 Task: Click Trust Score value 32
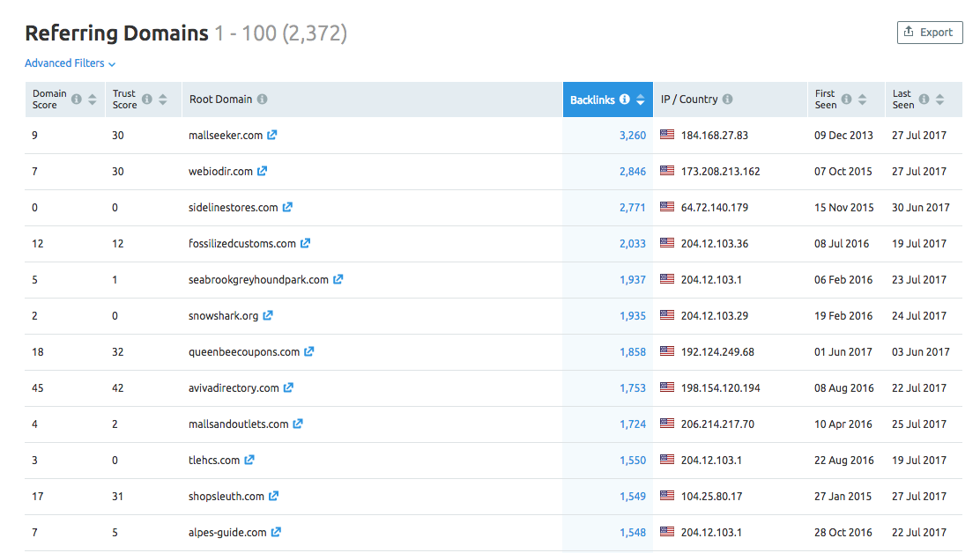click(117, 352)
